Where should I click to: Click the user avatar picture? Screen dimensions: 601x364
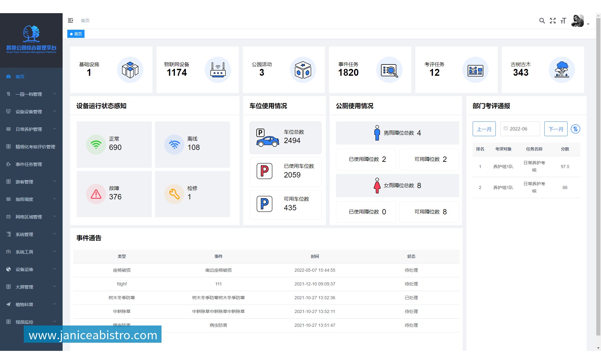click(x=578, y=21)
